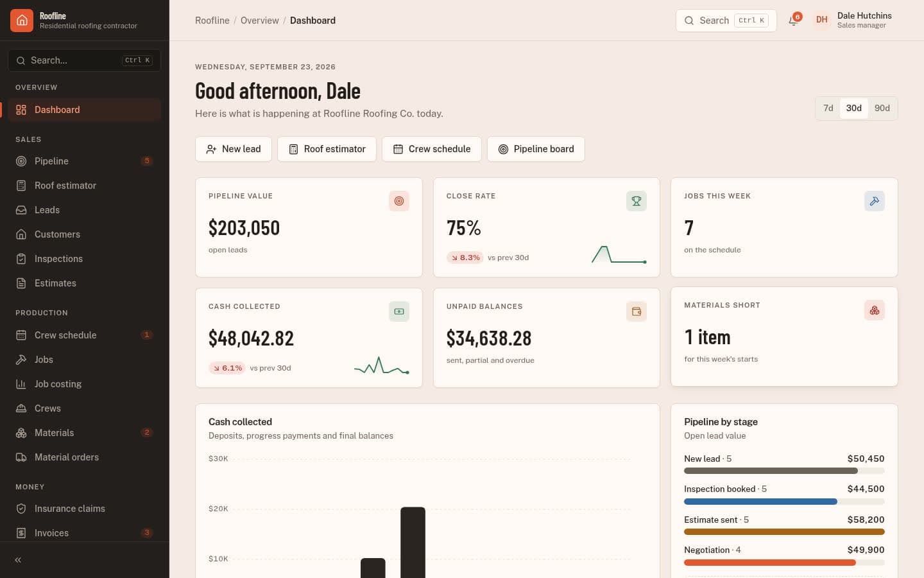Open Invoices in sidebar
Screen dimensions: 924x578
tap(84, 533)
